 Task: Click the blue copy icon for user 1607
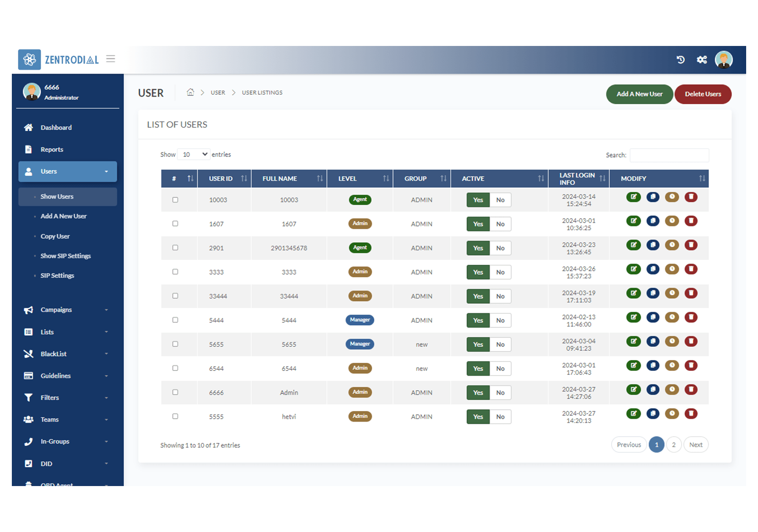click(x=653, y=221)
